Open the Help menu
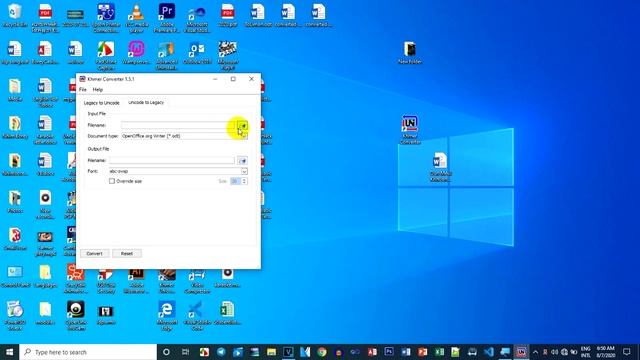This screenshot has width=640, height=360. (x=98, y=89)
